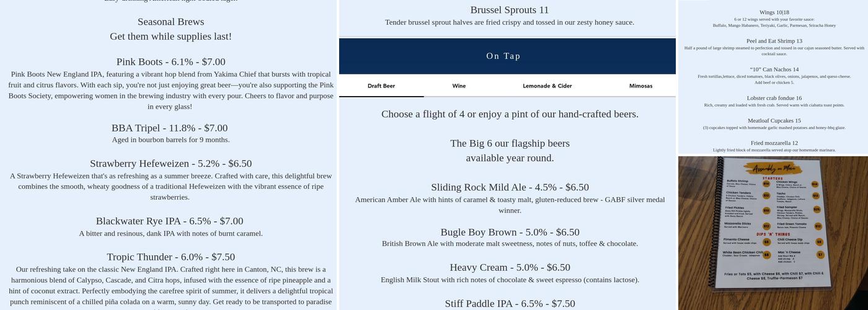Open the Lemonade & Cider tab
Image resolution: width=868 pixels, height=310 pixels.
tap(547, 86)
